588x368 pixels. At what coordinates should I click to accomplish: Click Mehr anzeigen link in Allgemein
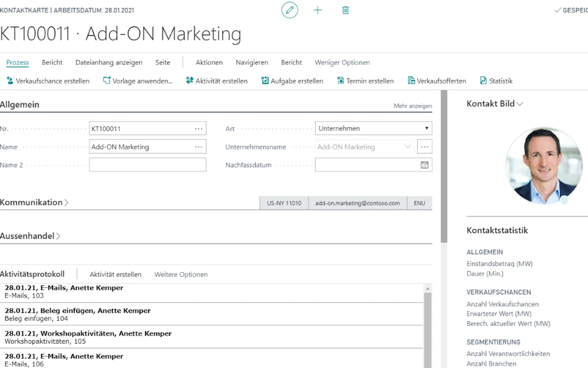413,106
